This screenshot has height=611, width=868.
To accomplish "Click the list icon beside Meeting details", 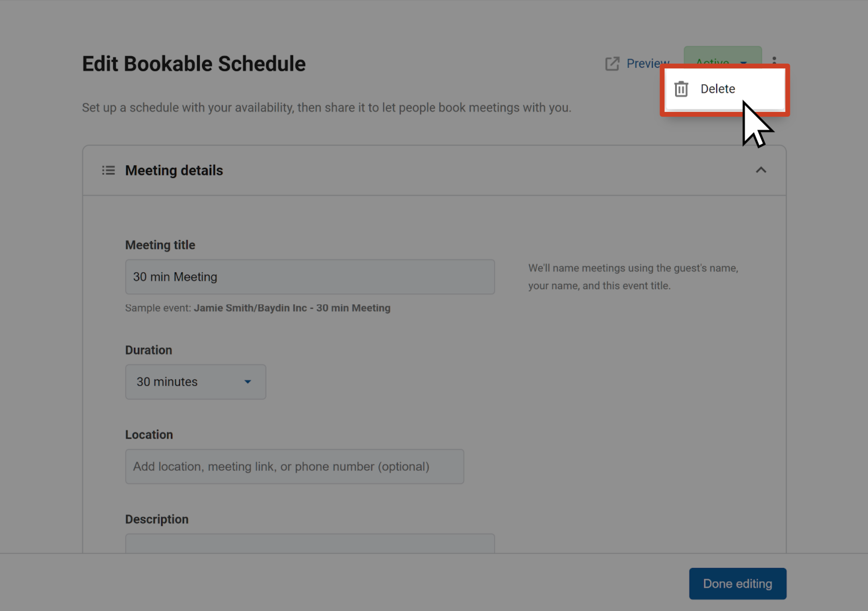I will point(108,171).
